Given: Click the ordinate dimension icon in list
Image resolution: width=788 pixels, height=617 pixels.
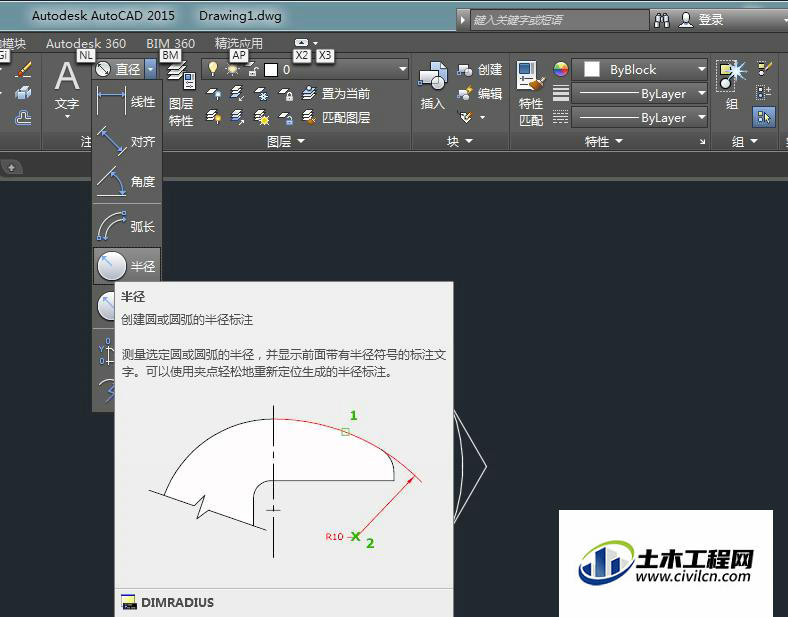Looking at the screenshot, I should pyautogui.click(x=106, y=350).
